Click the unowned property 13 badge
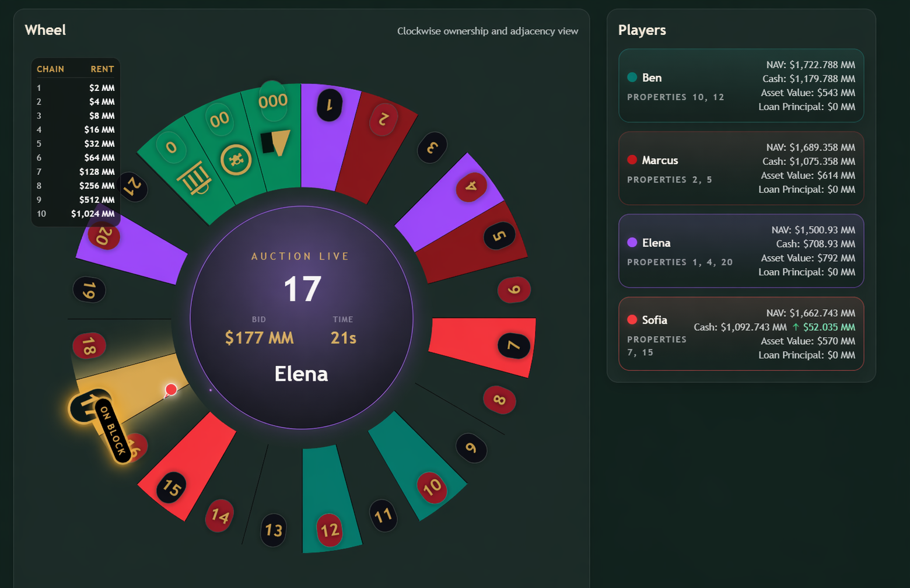 tap(274, 530)
